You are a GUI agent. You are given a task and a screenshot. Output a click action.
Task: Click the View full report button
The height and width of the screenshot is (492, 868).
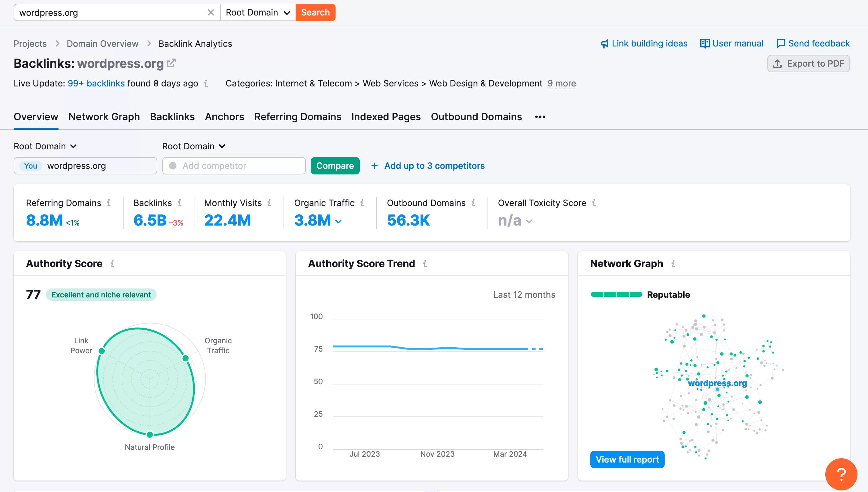click(627, 459)
